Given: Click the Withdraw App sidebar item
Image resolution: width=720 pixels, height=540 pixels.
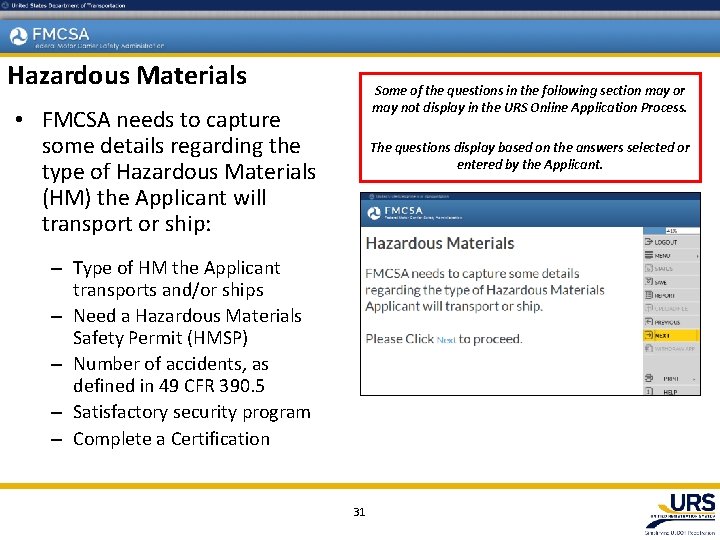Looking at the screenshot, I should tap(671, 349).
